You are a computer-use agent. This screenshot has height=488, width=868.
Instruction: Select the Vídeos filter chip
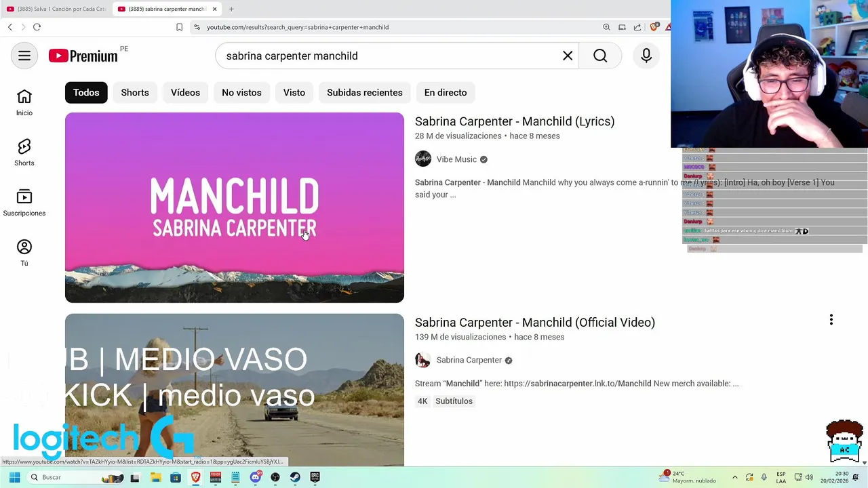tap(185, 92)
